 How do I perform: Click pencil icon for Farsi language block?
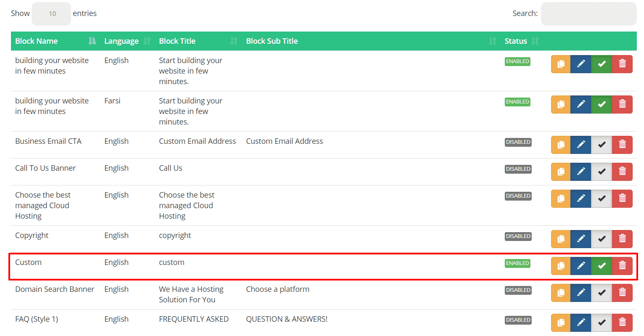[581, 104]
